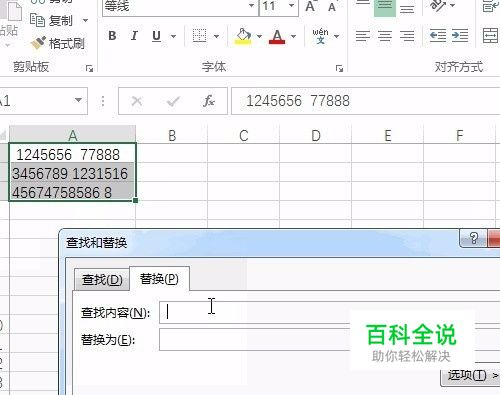This screenshot has width=500, height=395.
Task: Select column C header
Action: coord(244,135)
